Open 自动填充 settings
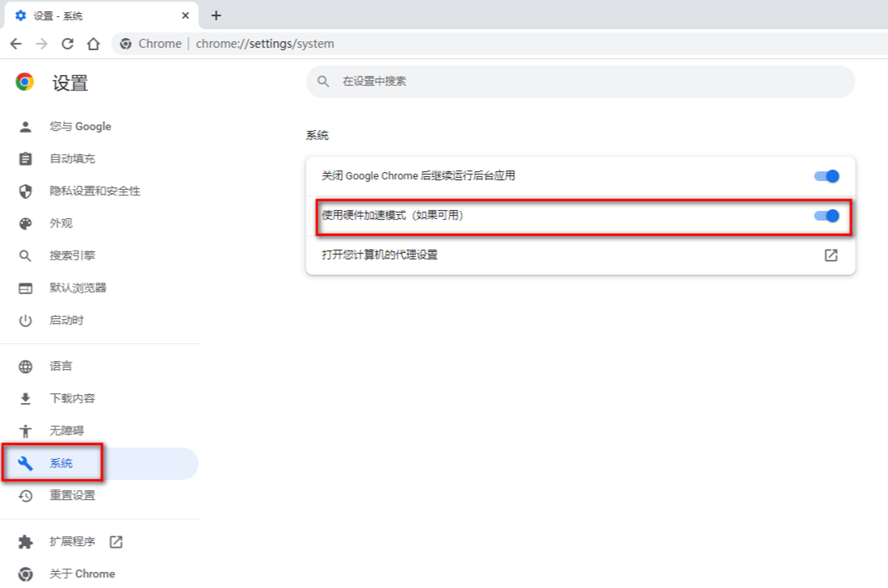This screenshot has width=888, height=588. [72, 158]
